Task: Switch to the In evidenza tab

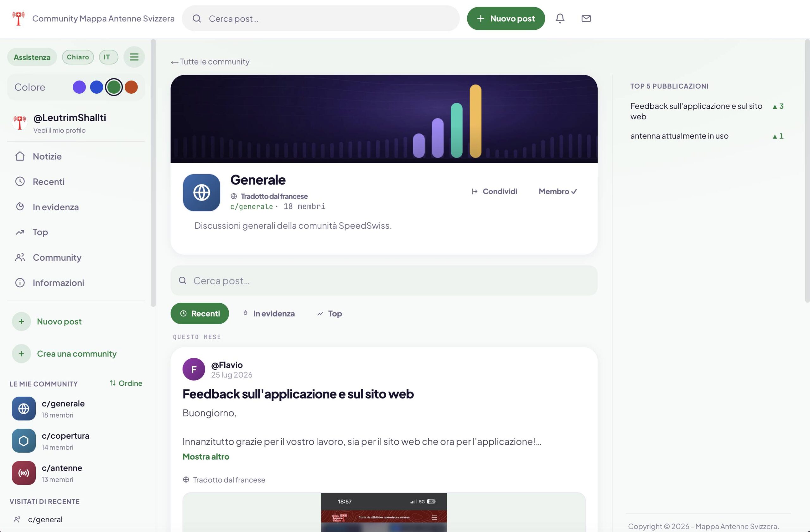Action: point(269,313)
